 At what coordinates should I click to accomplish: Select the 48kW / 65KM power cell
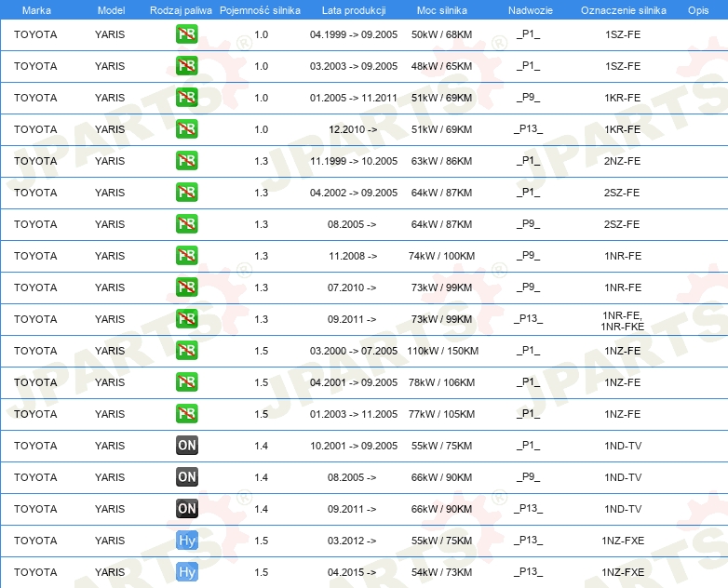point(441,66)
